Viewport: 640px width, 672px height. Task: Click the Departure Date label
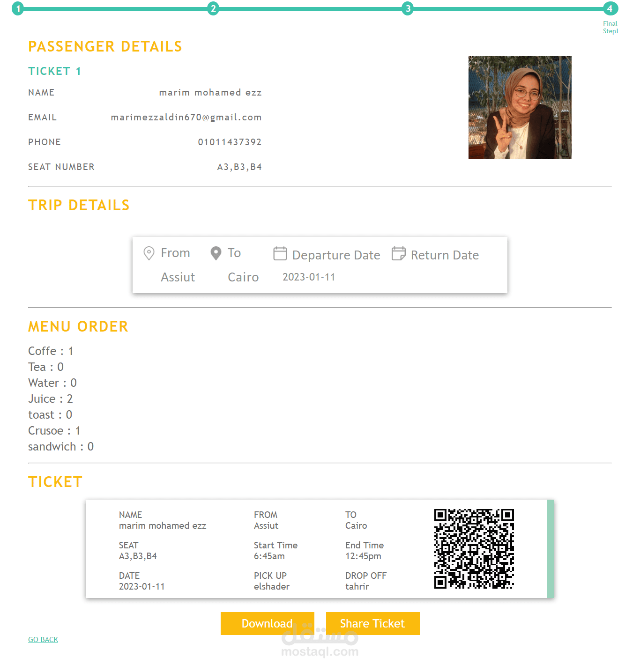(x=336, y=255)
